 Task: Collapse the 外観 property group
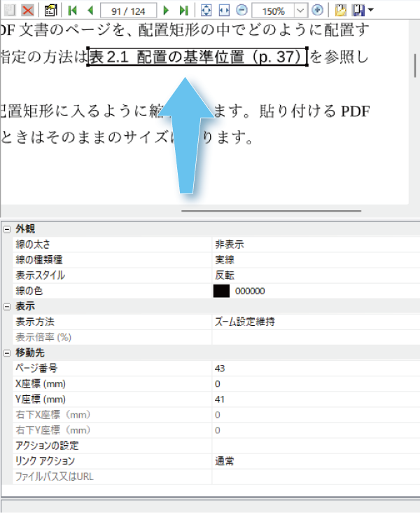pyautogui.click(x=7, y=229)
